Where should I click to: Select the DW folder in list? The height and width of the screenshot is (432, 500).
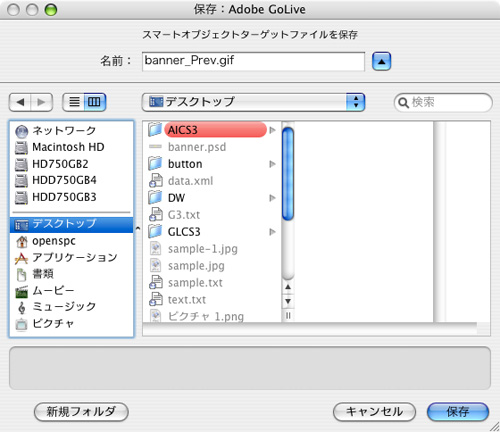pyautogui.click(x=212, y=198)
